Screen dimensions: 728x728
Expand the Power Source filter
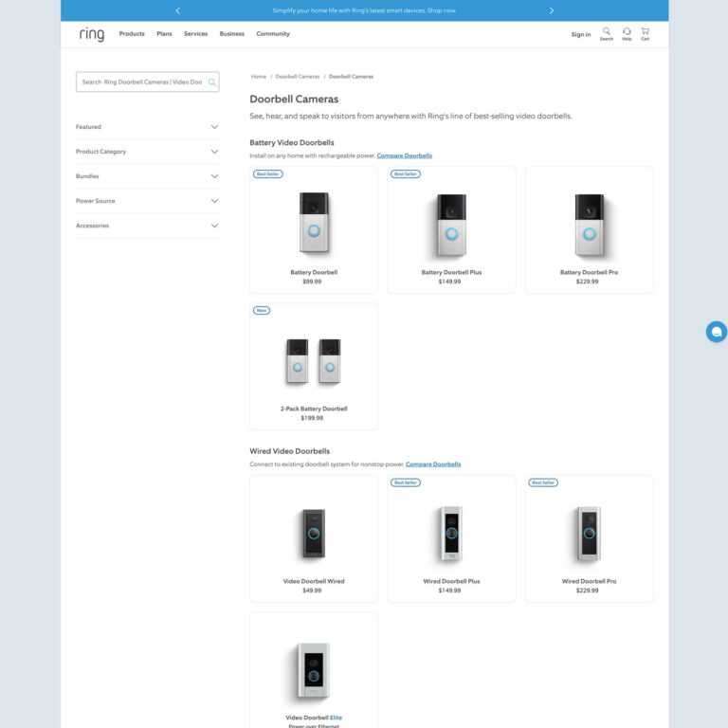tap(147, 201)
